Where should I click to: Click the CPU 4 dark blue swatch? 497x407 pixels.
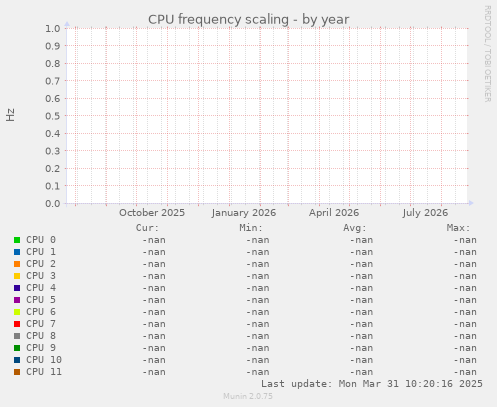pyautogui.click(x=17, y=288)
